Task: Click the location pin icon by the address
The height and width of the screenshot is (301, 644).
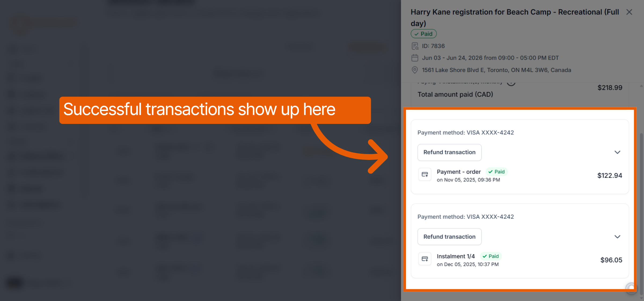Action: 415,70
